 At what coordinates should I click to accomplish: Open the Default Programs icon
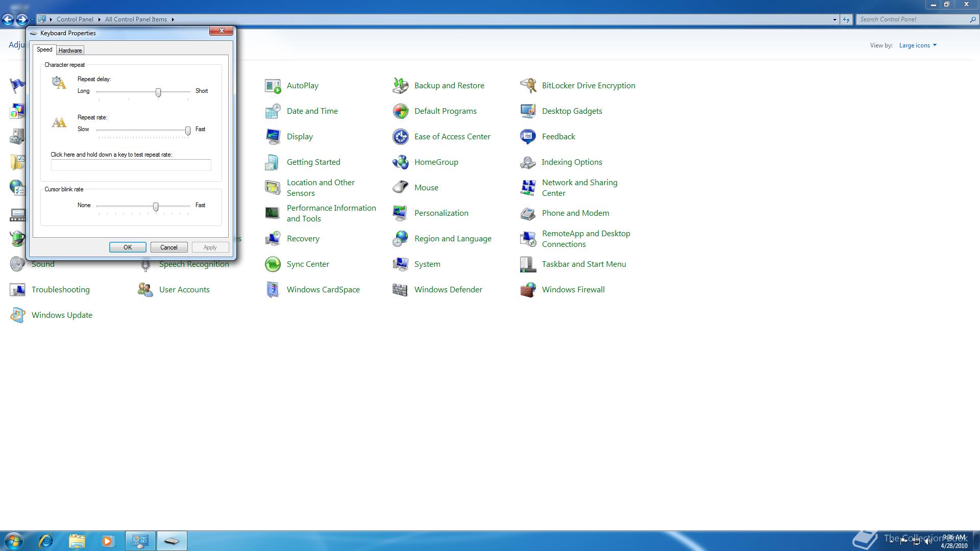point(400,111)
